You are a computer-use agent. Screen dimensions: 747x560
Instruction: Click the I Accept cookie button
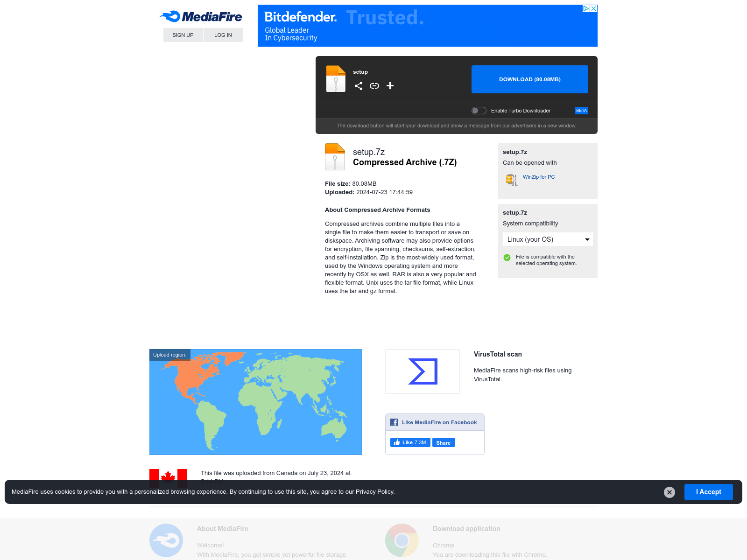[x=709, y=492]
